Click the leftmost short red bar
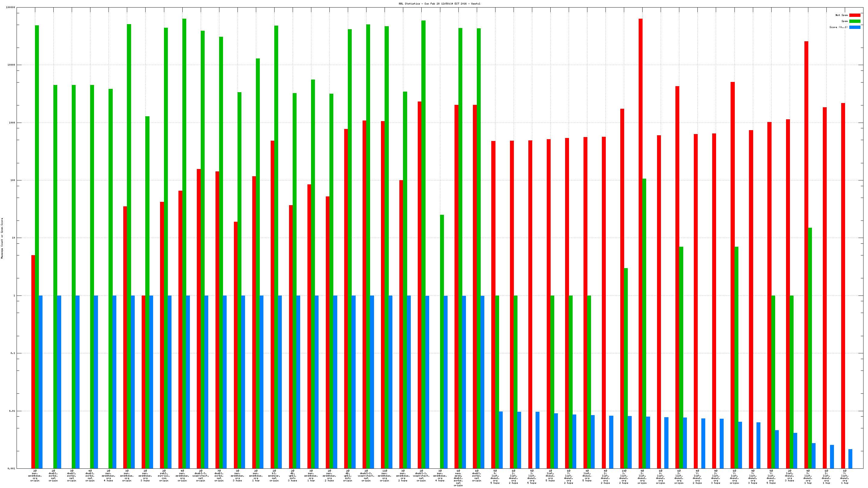The height and width of the screenshot is (488, 868). (33, 360)
